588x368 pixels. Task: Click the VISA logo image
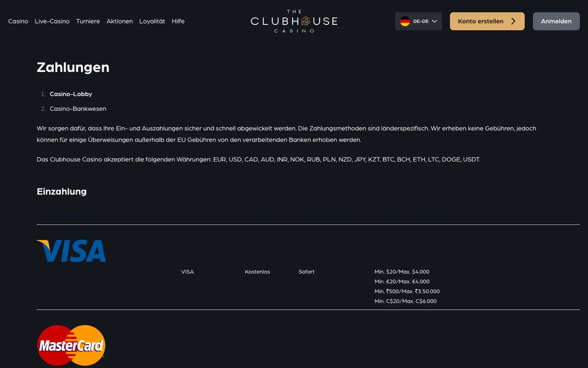(x=72, y=251)
